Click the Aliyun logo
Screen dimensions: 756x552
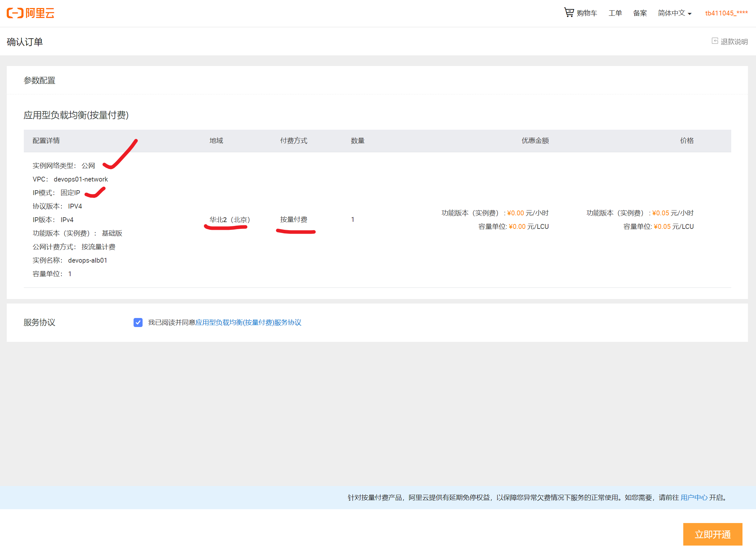[x=30, y=13]
